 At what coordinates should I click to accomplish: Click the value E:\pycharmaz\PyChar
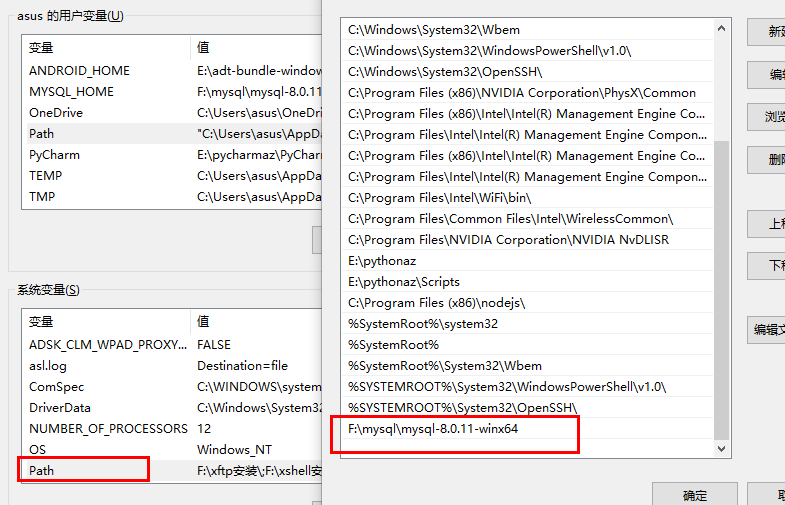tap(259, 155)
